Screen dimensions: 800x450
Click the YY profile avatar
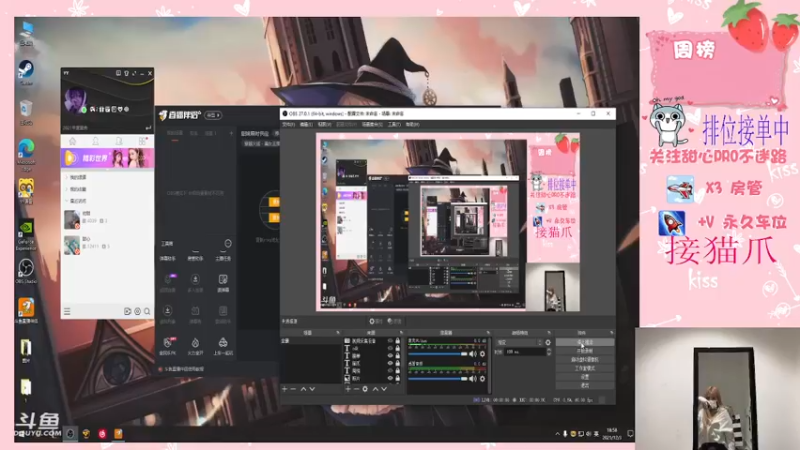pyautogui.click(x=75, y=100)
